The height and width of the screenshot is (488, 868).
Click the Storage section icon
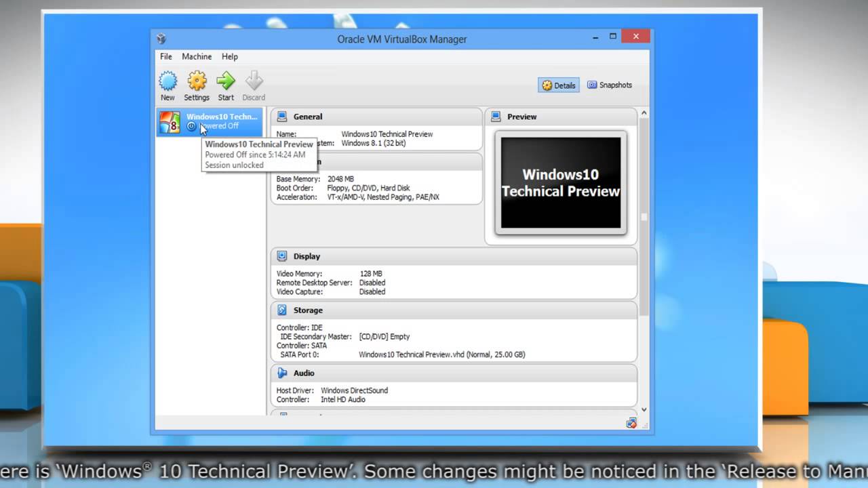282,310
